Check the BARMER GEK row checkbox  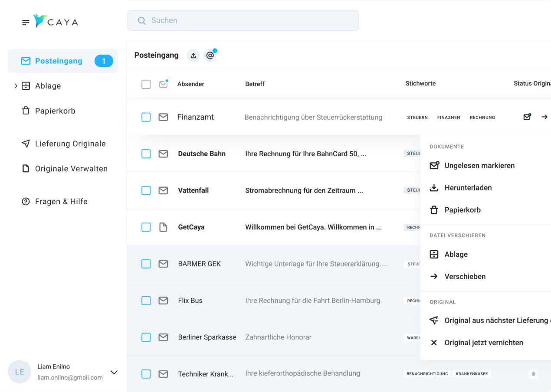[146, 264]
